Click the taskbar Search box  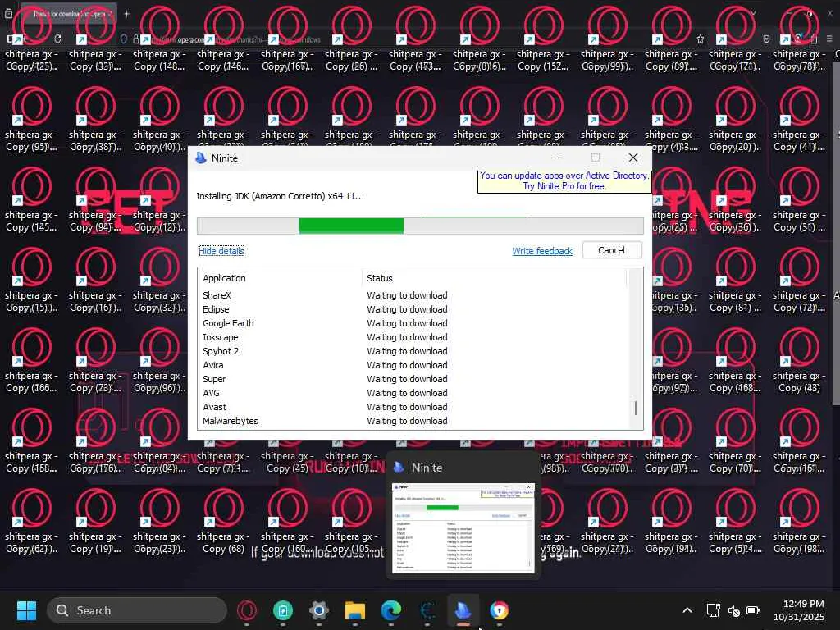(x=137, y=610)
